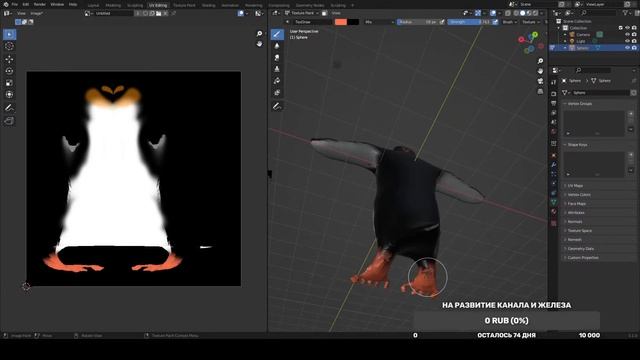Screen dimensions: 640x360
Task: Select the Tweak tool in UV editor
Action: tap(9, 34)
